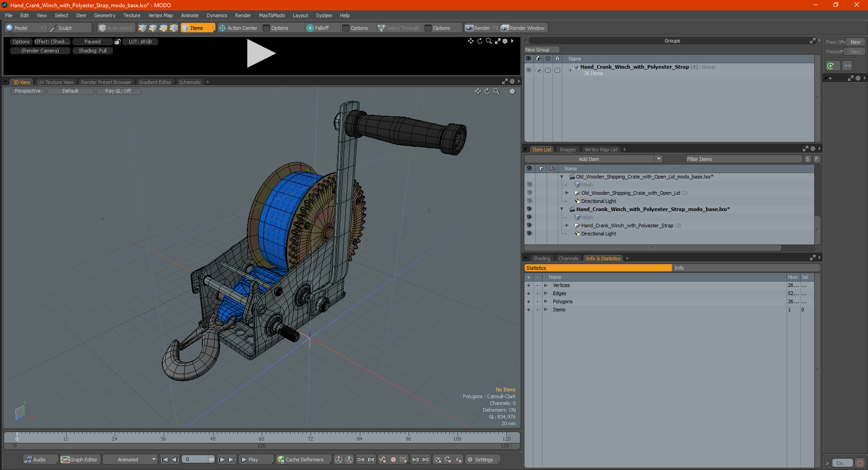Screen dimensions: 868x470
Task: Toggle the record keyframe circle icon
Action: point(393,460)
